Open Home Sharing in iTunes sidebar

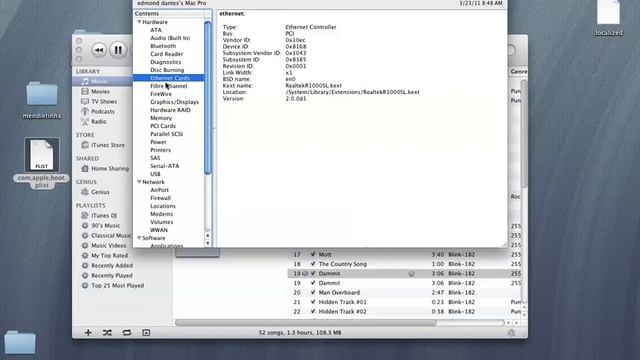(110, 168)
